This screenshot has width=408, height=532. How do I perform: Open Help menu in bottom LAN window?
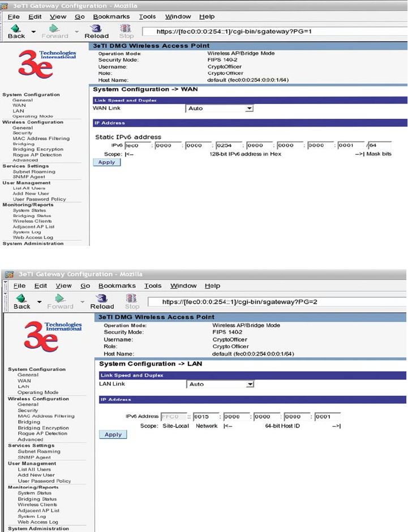[212, 286]
